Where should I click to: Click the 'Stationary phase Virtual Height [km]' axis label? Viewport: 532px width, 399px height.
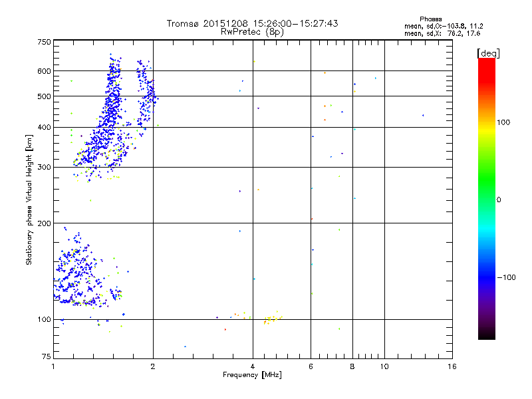coord(29,199)
